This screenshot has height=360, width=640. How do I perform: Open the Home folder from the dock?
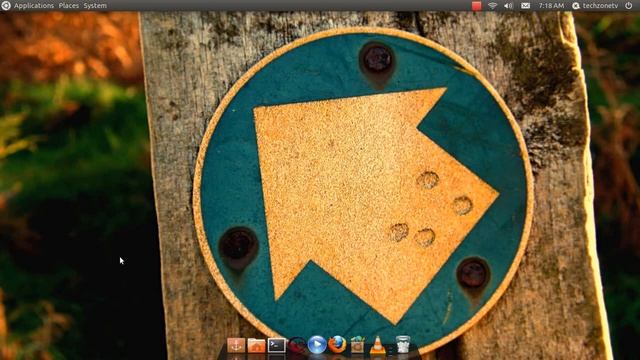256,346
